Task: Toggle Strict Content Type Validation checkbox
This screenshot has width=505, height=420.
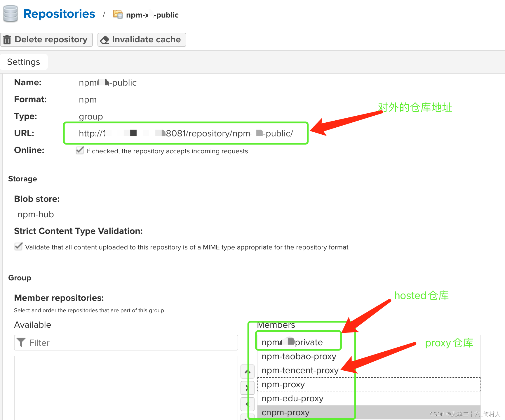Action: [x=18, y=247]
